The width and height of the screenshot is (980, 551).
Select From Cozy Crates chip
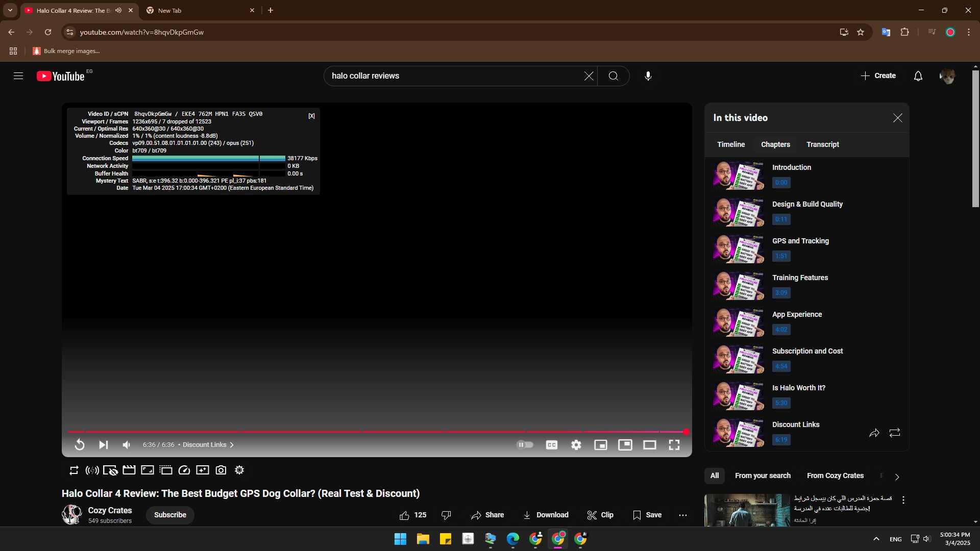[x=835, y=475]
